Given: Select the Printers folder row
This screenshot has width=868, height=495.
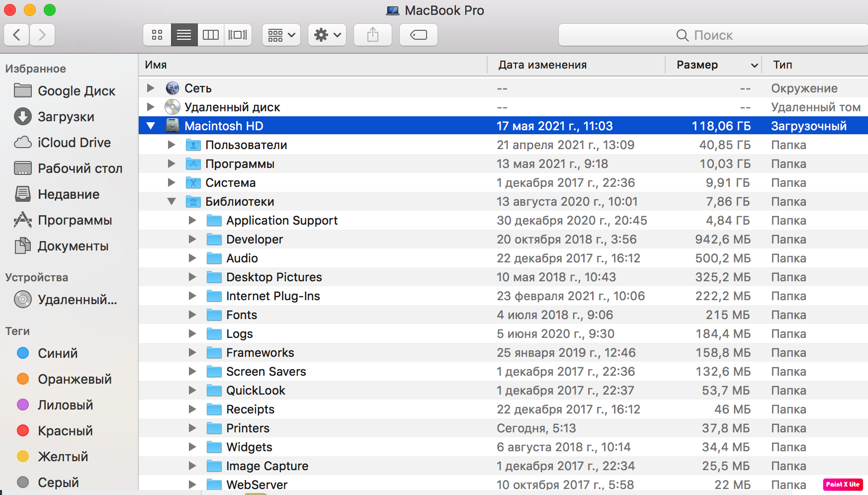Looking at the screenshot, I should click(x=503, y=428).
